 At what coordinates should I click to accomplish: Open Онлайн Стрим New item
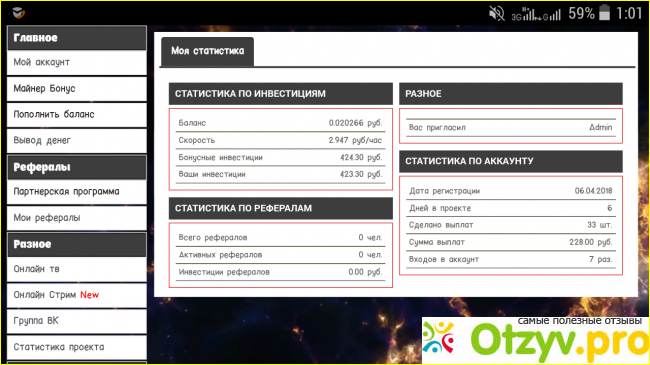tap(77, 295)
